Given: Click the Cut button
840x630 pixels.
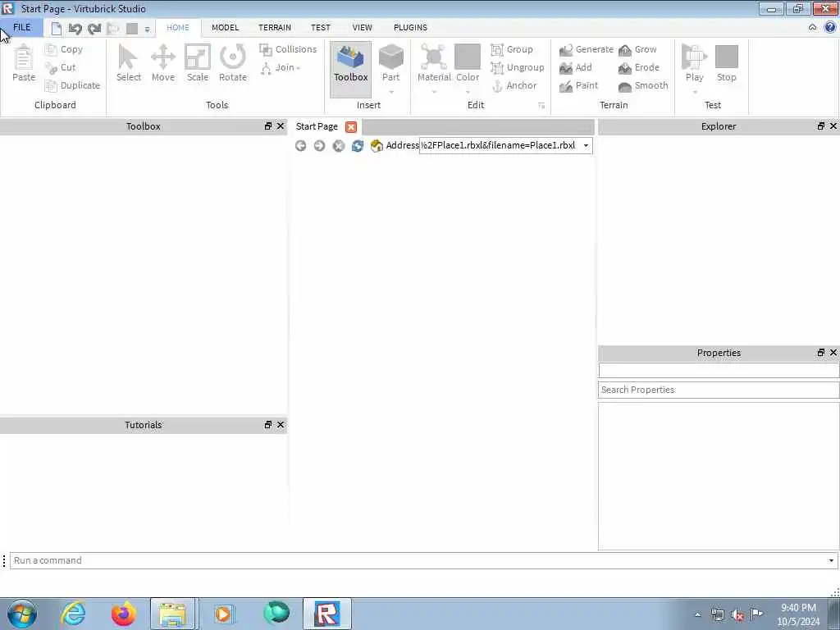Looking at the screenshot, I should (x=61, y=67).
